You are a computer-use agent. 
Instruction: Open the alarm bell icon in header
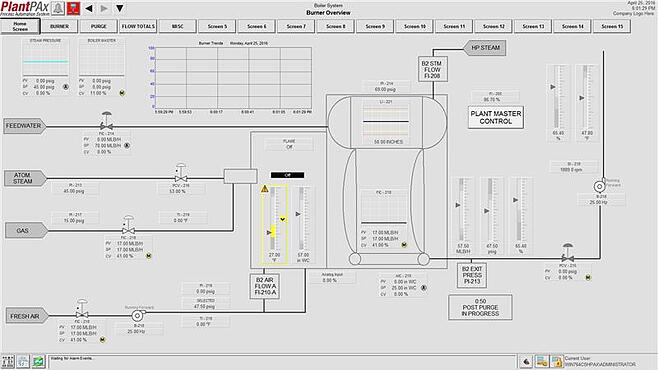pos(57,8)
